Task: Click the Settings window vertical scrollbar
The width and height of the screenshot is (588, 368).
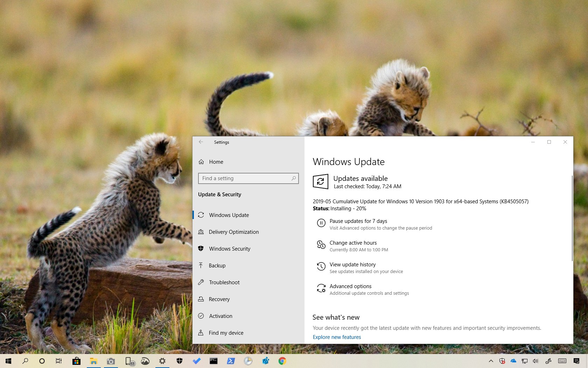Action: point(572,218)
